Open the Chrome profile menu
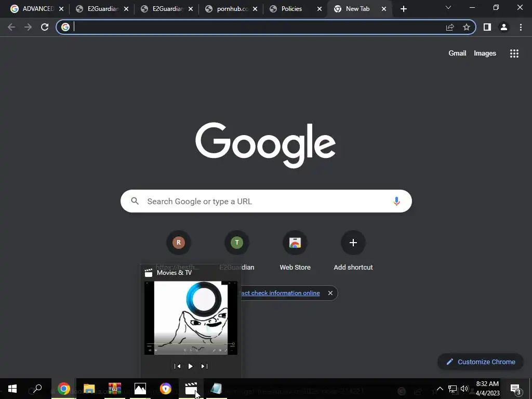532x399 pixels. 504,27
